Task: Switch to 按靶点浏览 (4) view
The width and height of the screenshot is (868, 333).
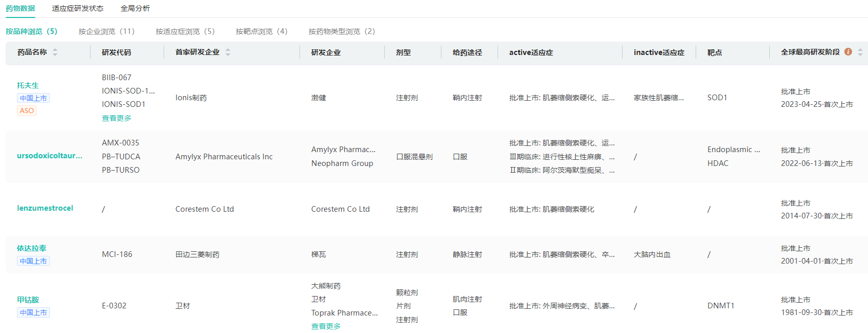Action: coord(261,31)
